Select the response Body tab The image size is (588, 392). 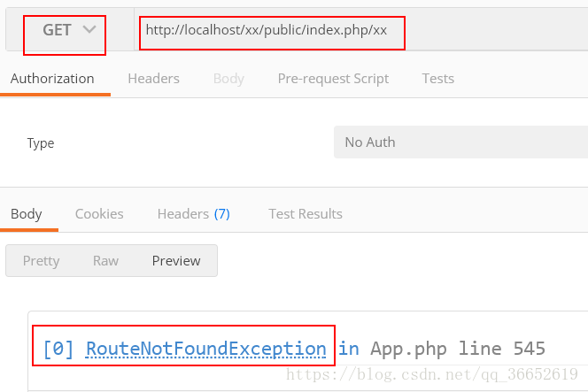point(27,214)
